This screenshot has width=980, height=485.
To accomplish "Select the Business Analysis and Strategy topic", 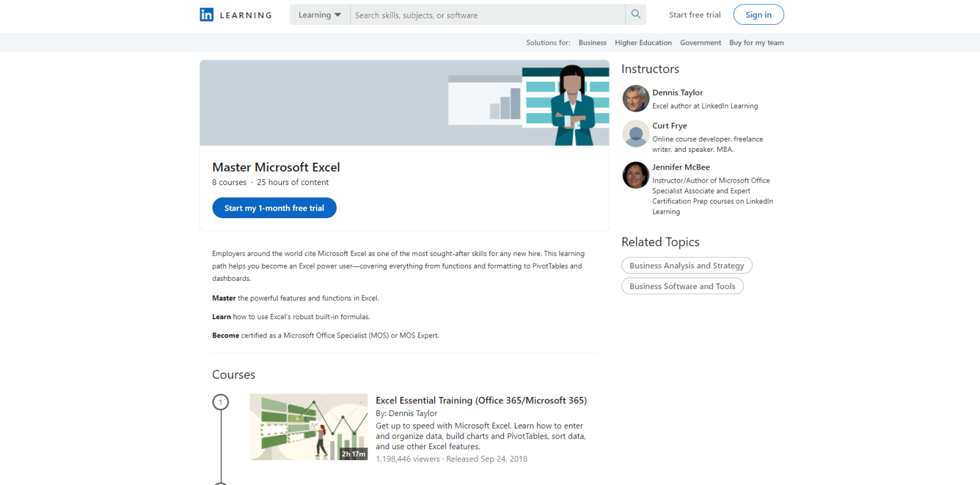I will point(687,265).
